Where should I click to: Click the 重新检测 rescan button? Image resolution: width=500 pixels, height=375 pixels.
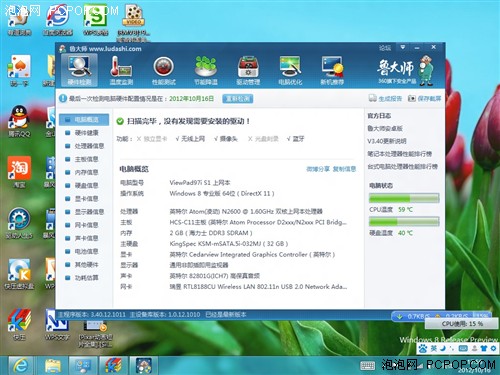click(x=238, y=99)
